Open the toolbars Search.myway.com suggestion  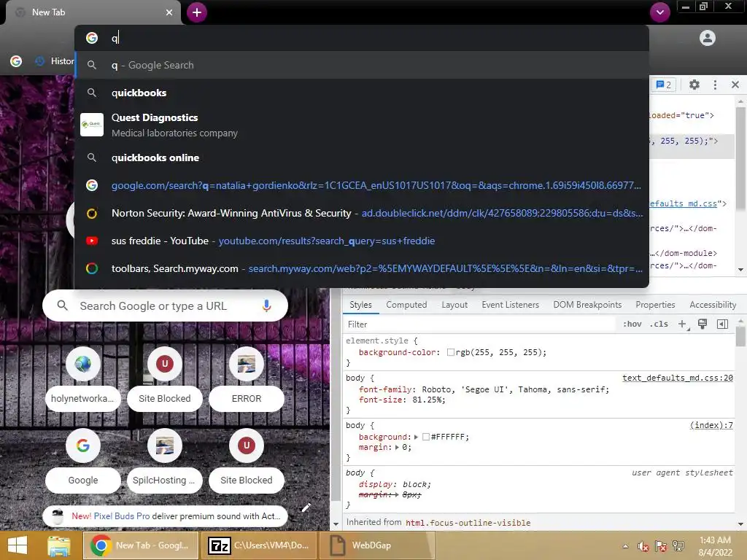tap(362, 268)
